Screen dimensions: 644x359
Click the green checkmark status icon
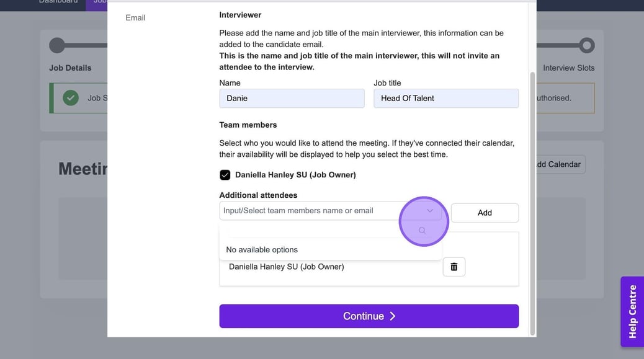(x=71, y=98)
